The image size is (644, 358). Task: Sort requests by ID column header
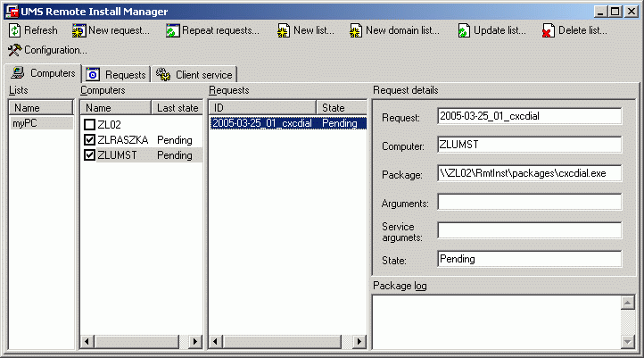click(262, 108)
